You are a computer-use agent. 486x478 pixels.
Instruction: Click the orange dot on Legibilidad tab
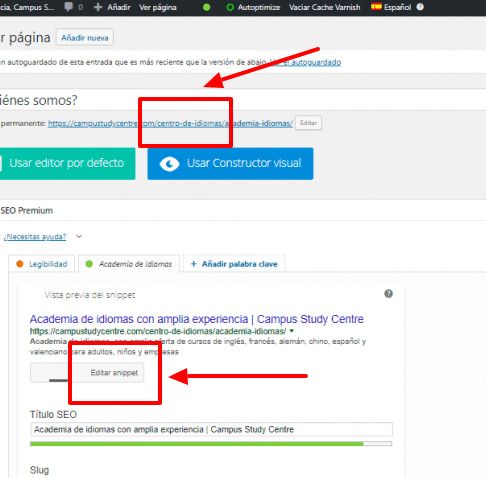(x=20, y=264)
